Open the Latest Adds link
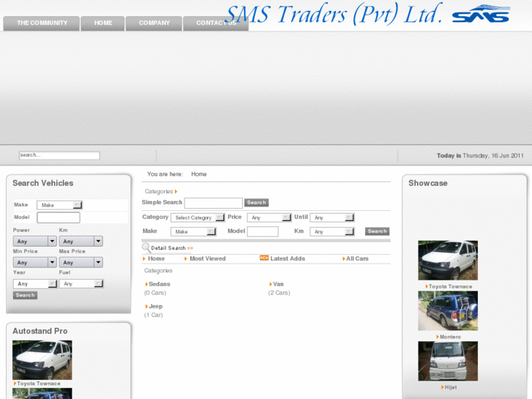 [x=288, y=258]
